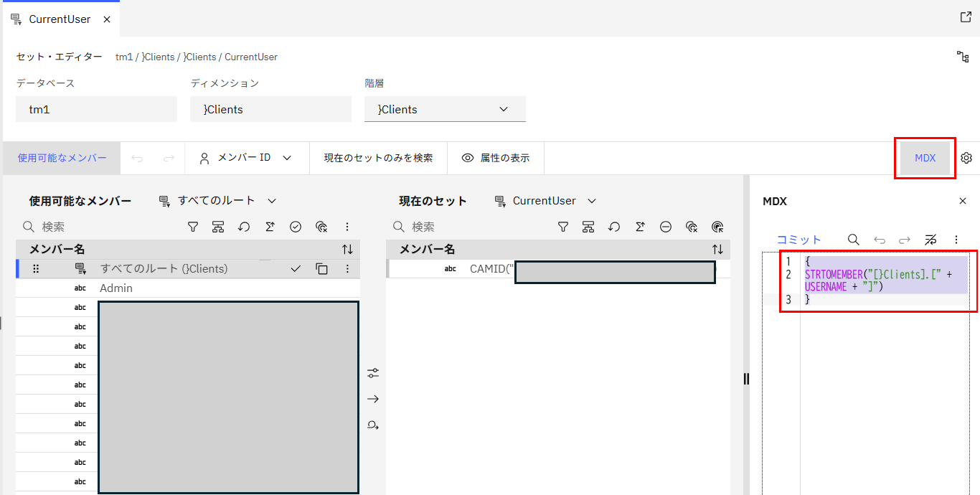The image size is (980, 495).
Task: Sort the available members name column
Action: click(x=347, y=250)
